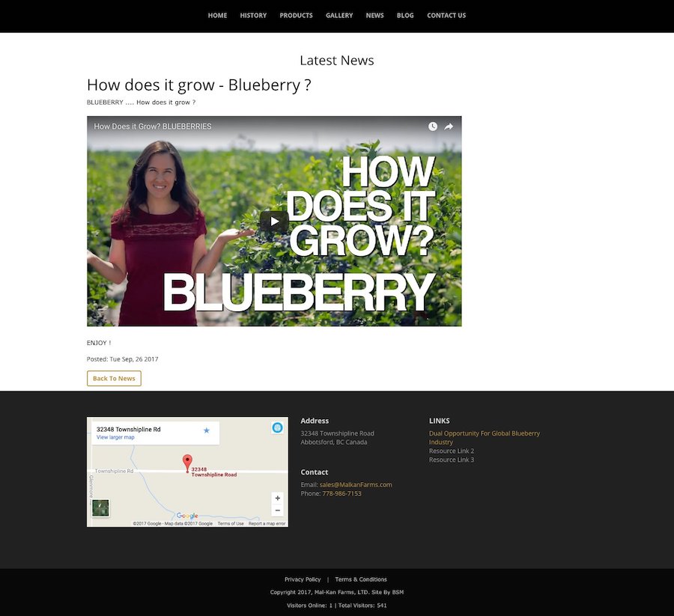
Task: Click the Watch Later clock icon
Action: pos(433,126)
